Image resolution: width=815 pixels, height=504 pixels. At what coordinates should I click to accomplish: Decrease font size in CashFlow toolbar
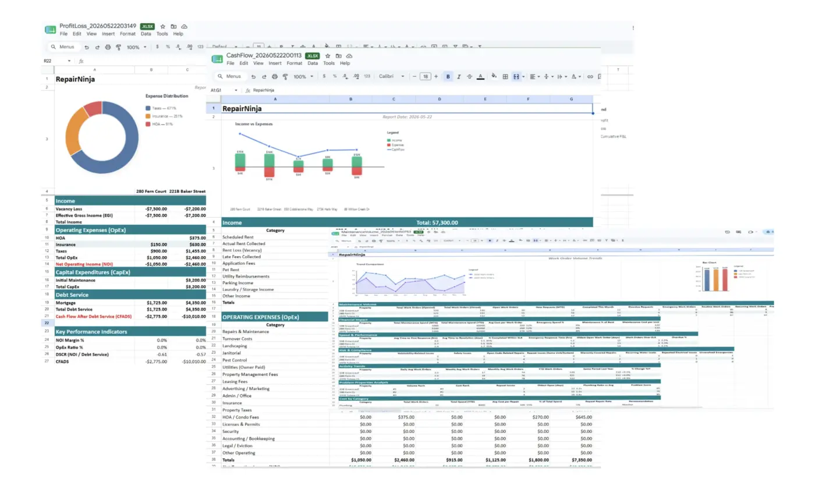pos(414,76)
